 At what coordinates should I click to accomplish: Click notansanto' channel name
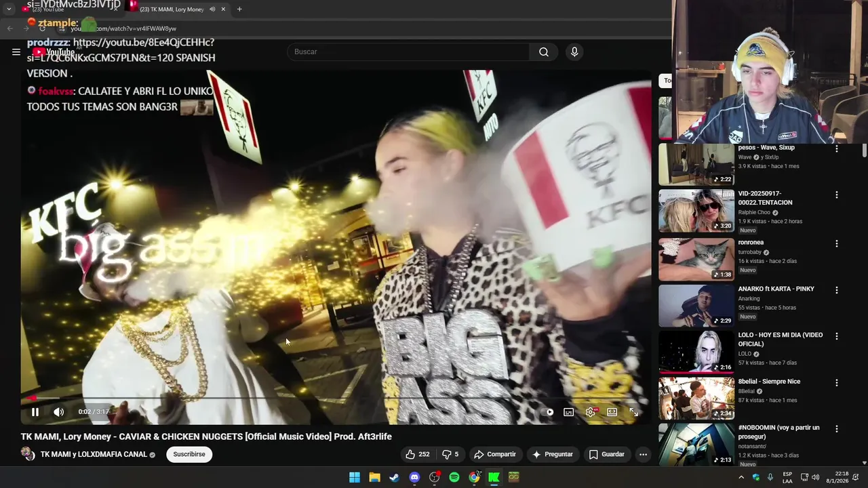[x=752, y=447]
